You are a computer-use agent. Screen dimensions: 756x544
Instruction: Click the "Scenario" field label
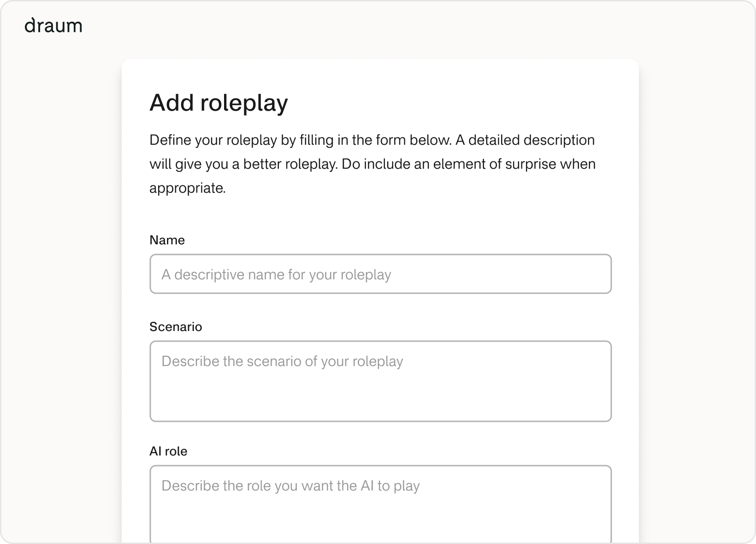point(176,327)
